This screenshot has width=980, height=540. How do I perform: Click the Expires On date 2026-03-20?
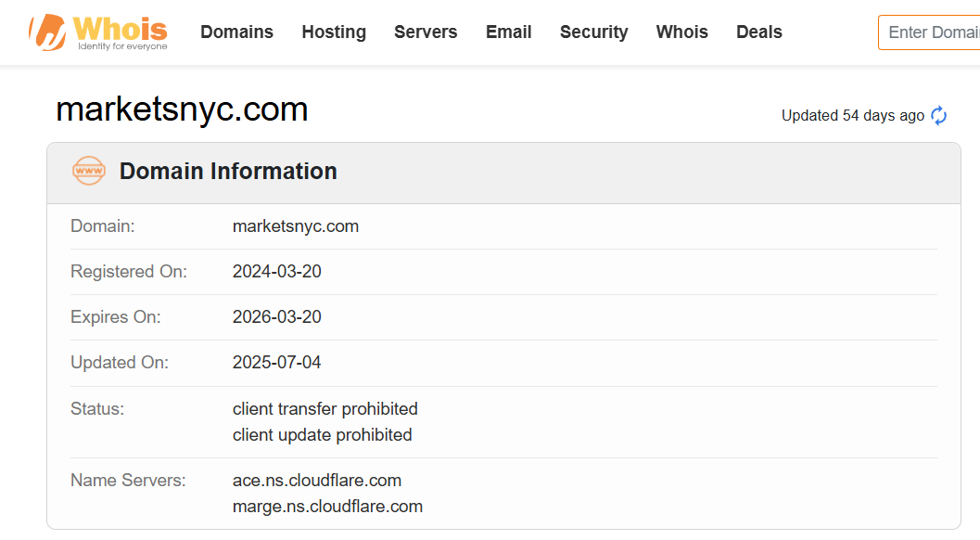pyautogui.click(x=277, y=317)
